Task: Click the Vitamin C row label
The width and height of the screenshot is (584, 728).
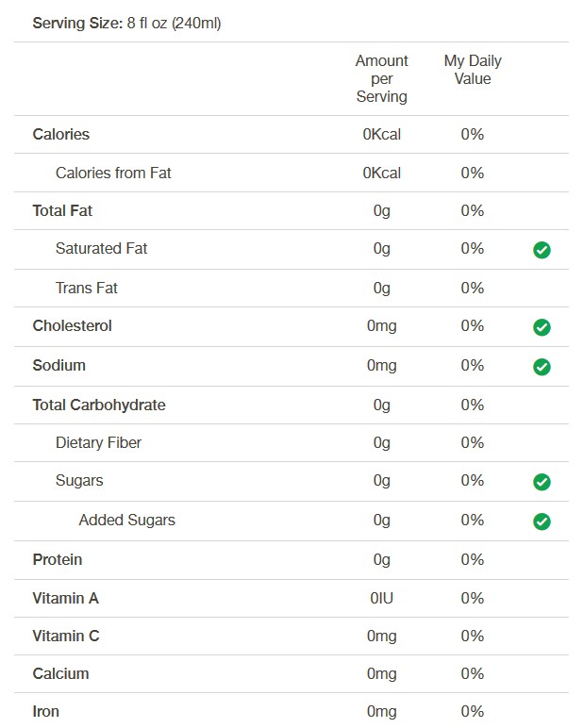Action: click(x=66, y=636)
